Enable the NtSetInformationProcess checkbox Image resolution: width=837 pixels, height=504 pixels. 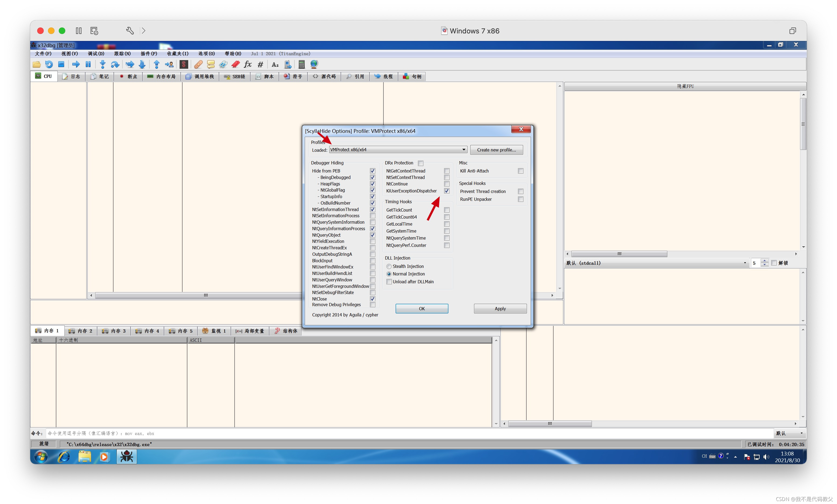click(x=372, y=216)
